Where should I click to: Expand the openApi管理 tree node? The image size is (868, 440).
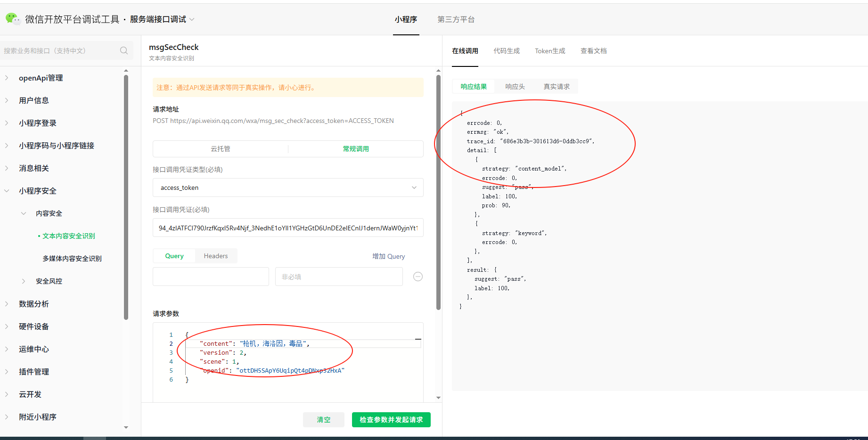point(7,78)
